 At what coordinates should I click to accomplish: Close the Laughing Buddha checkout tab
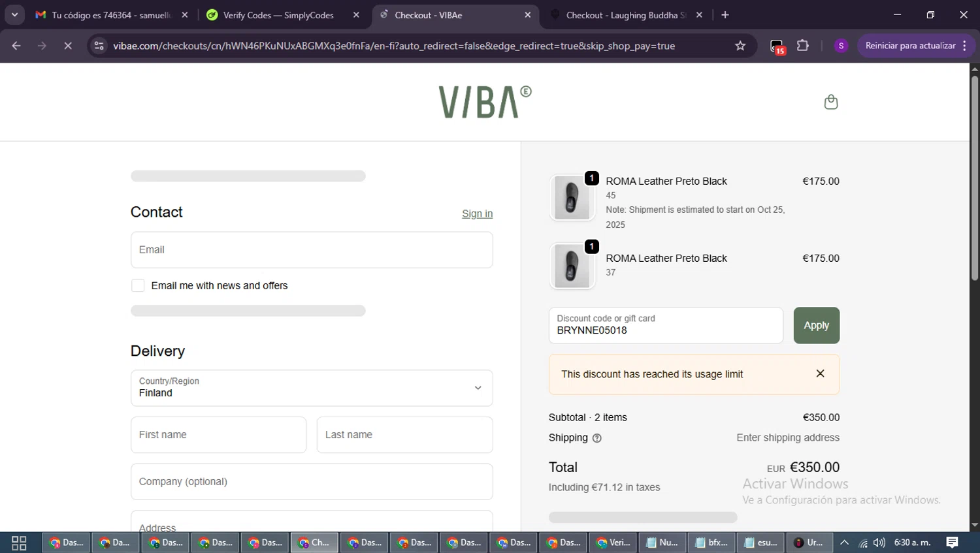(699, 15)
